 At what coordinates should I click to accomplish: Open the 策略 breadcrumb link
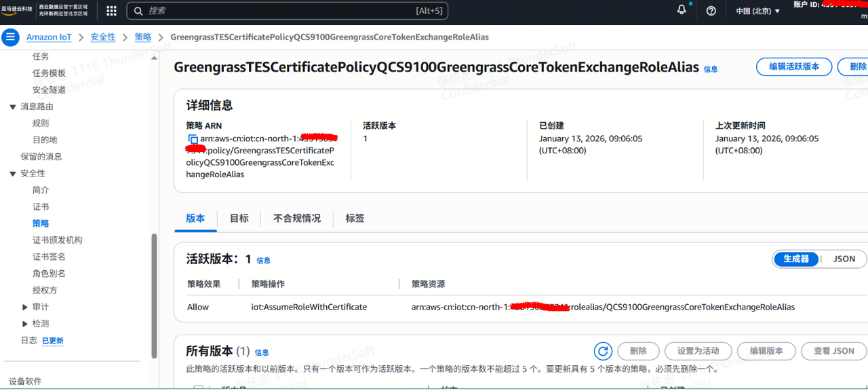pos(142,37)
